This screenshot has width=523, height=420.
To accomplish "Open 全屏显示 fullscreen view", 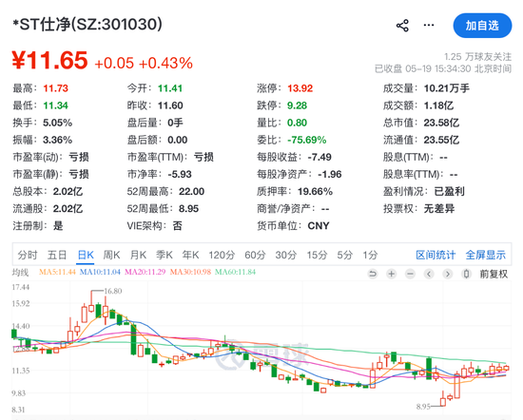I will click(486, 255).
